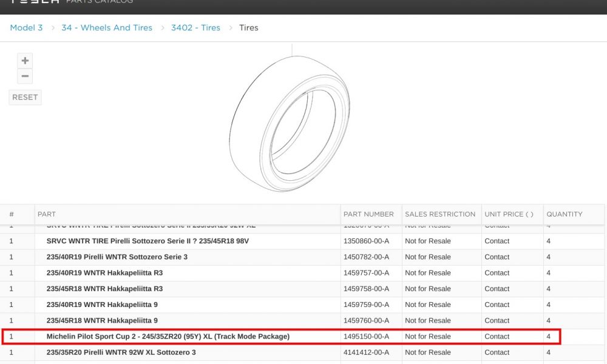Select 235/45R18 WNTR Hakkapeliitta R3 part
This screenshot has height=364, width=607.
[104, 289]
